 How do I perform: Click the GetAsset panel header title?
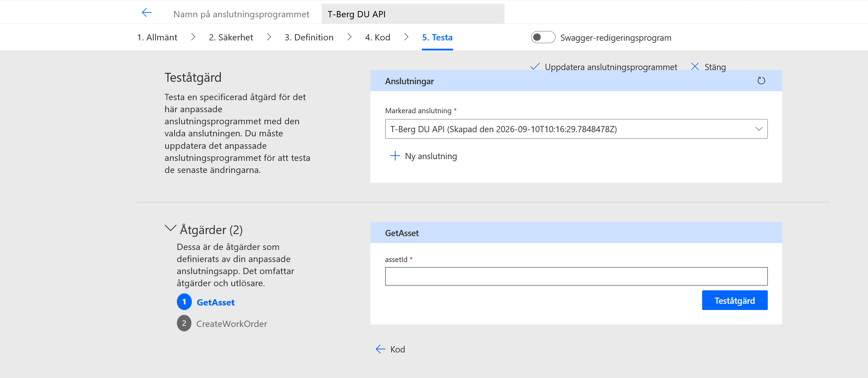click(x=402, y=233)
